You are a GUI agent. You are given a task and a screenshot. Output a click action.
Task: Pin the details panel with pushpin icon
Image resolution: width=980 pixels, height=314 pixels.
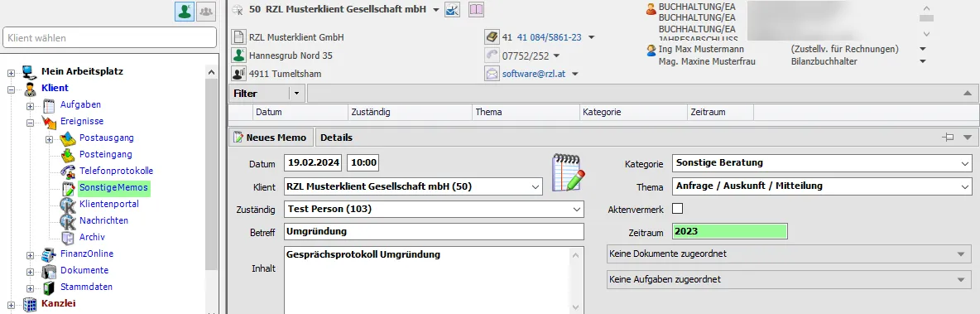[949, 138]
